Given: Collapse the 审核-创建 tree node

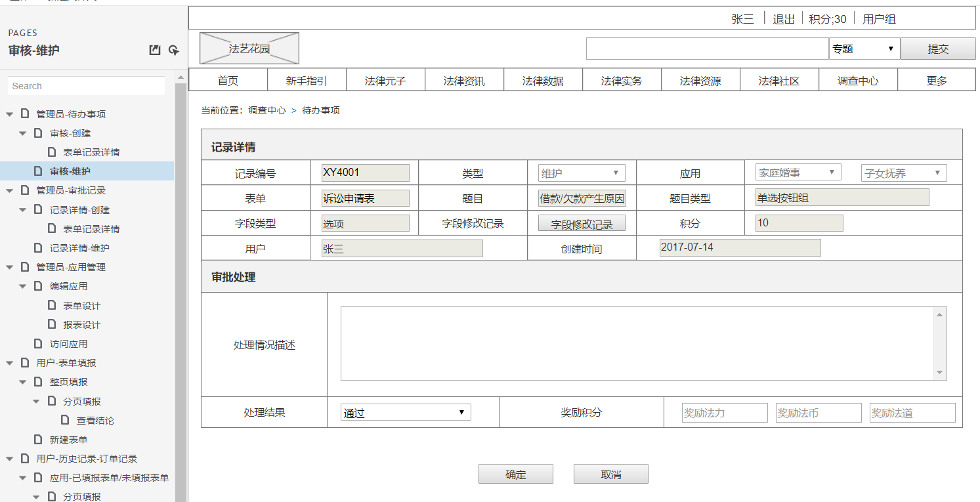Looking at the screenshot, I should pyautogui.click(x=23, y=133).
